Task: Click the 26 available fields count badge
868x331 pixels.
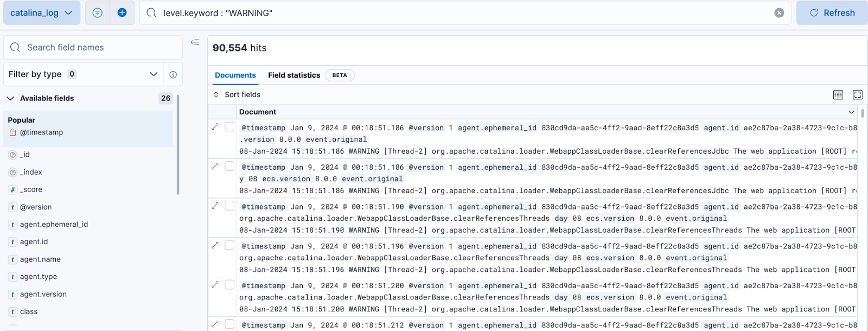Action: (165, 98)
